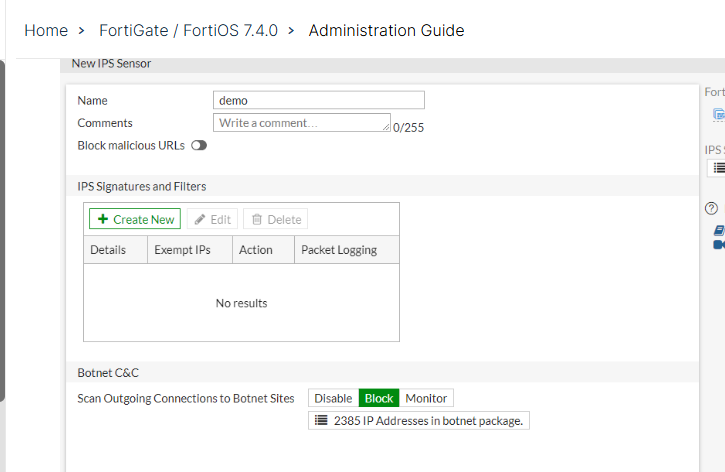Viewport: 725px width, 472px height.
Task: Select Monitor for botnet site scanning
Action: click(x=426, y=398)
